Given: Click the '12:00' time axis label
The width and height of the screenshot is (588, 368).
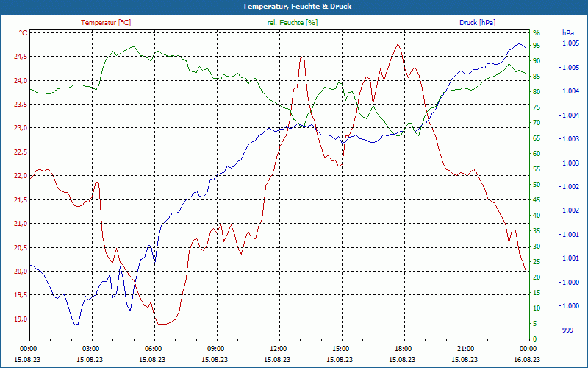Looking at the screenshot, I should click(x=278, y=348).
